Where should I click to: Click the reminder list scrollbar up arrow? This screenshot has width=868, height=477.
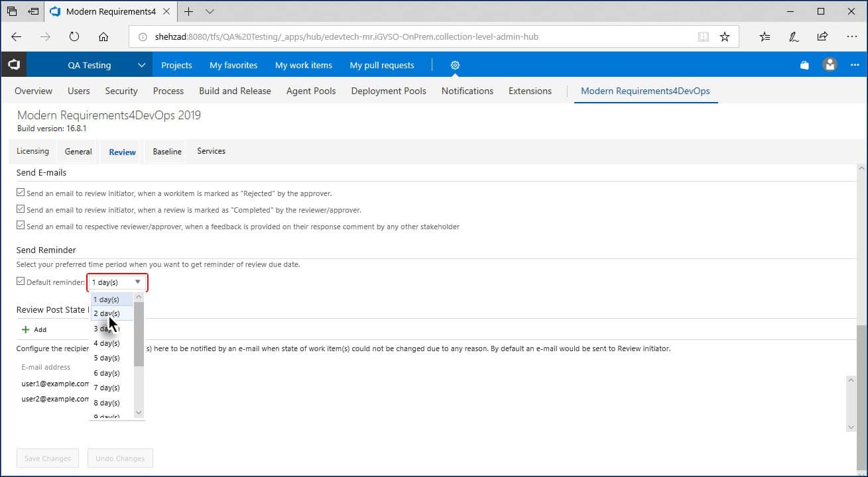pyautogui.click(x=139, y=297)
